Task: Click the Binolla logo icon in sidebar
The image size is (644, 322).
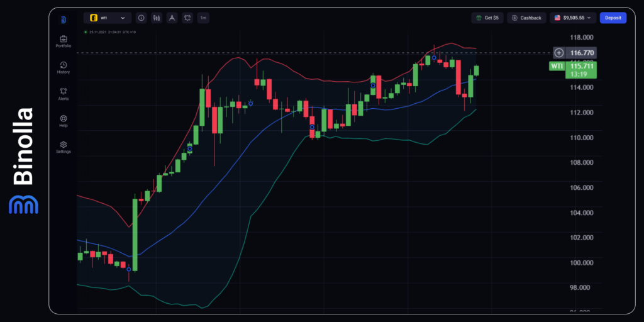Action: click(x=64, y=19)
